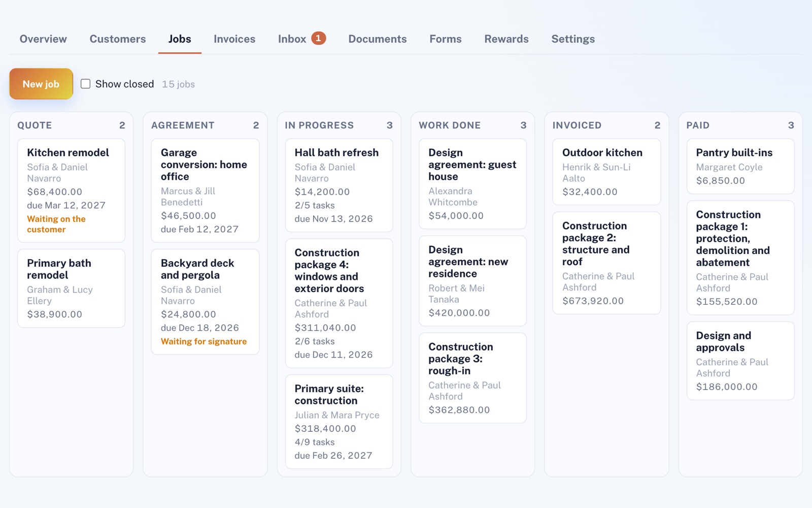
Task: Open the Rewards tab
Action: point(506,39)
